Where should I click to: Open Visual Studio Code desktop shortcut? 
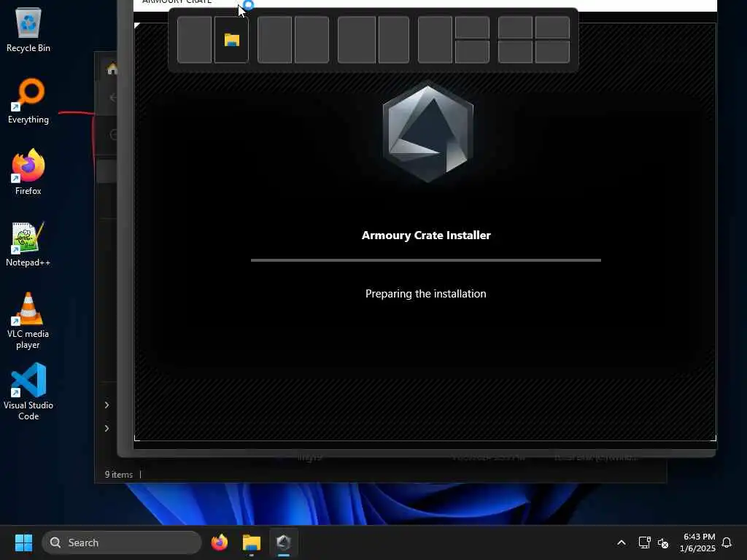click(x=28, y=392)
